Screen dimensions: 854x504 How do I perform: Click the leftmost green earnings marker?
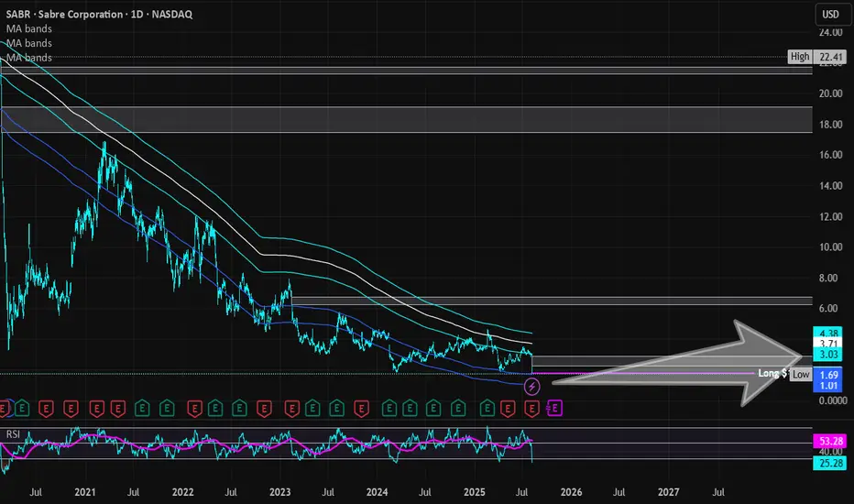[x=22, y=408]
